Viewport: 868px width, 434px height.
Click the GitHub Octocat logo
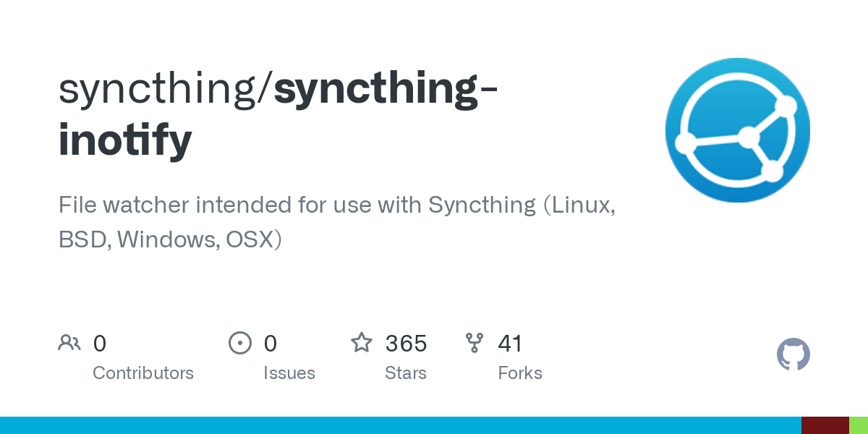click(x=793, y=355)
